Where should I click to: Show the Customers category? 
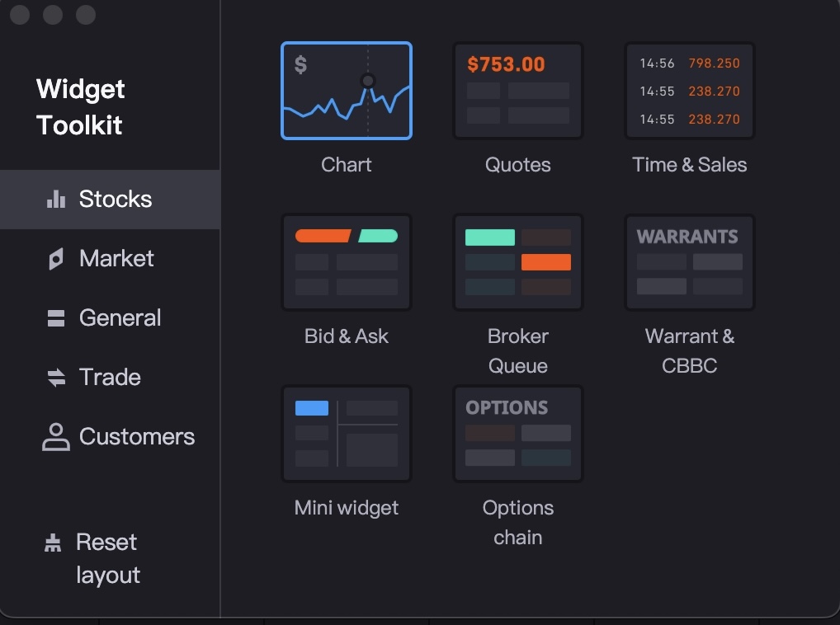[136, 437]
